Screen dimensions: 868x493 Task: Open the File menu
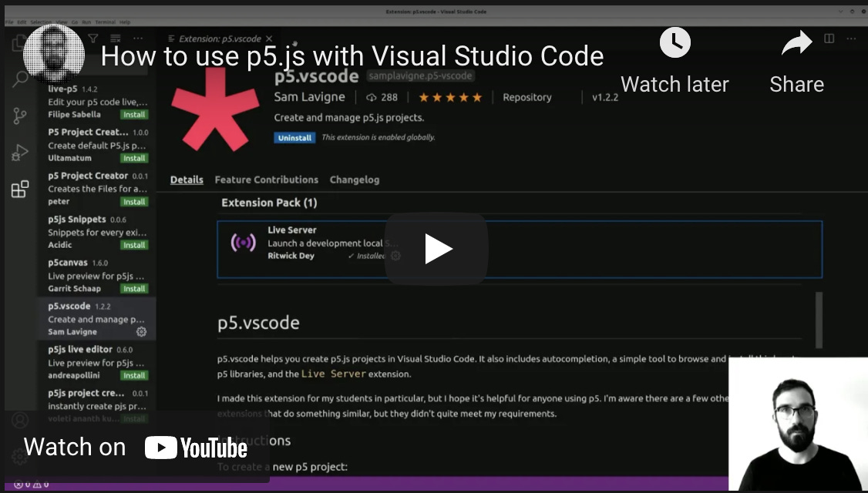tap(8, 22)
